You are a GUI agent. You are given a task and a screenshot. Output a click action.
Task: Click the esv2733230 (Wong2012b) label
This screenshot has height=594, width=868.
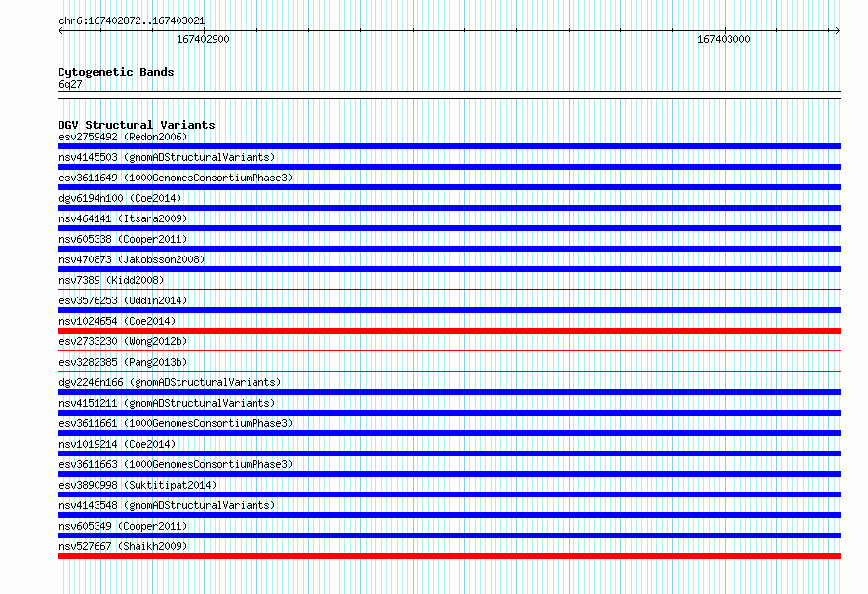(123, 341)
